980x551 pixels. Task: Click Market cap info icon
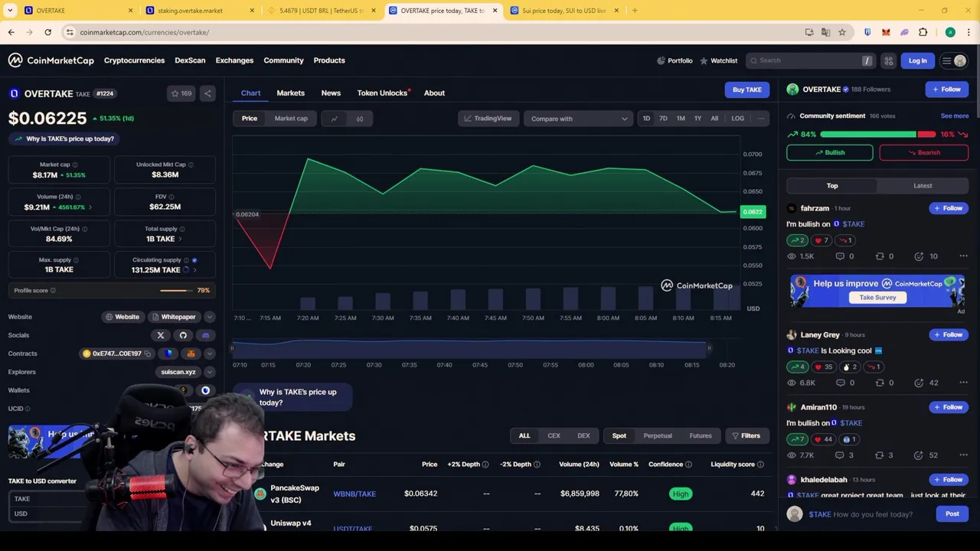(x=75, y=165)
